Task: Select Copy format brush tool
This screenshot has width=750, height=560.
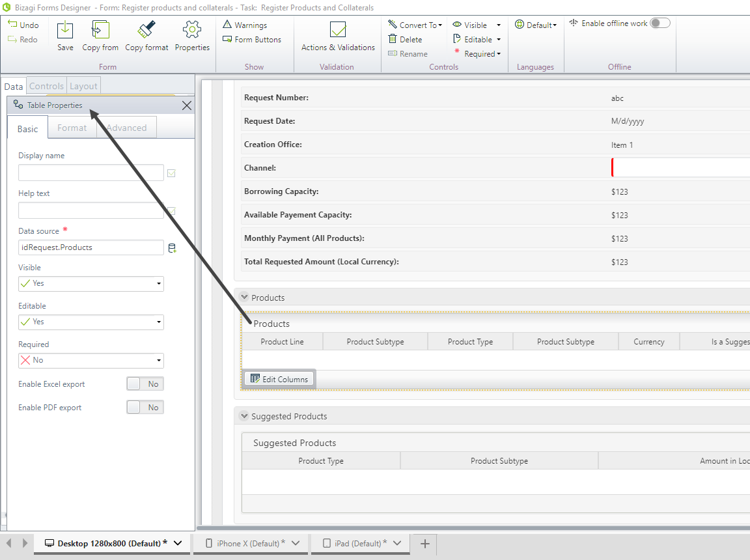Action: click(x=146, y=30)
